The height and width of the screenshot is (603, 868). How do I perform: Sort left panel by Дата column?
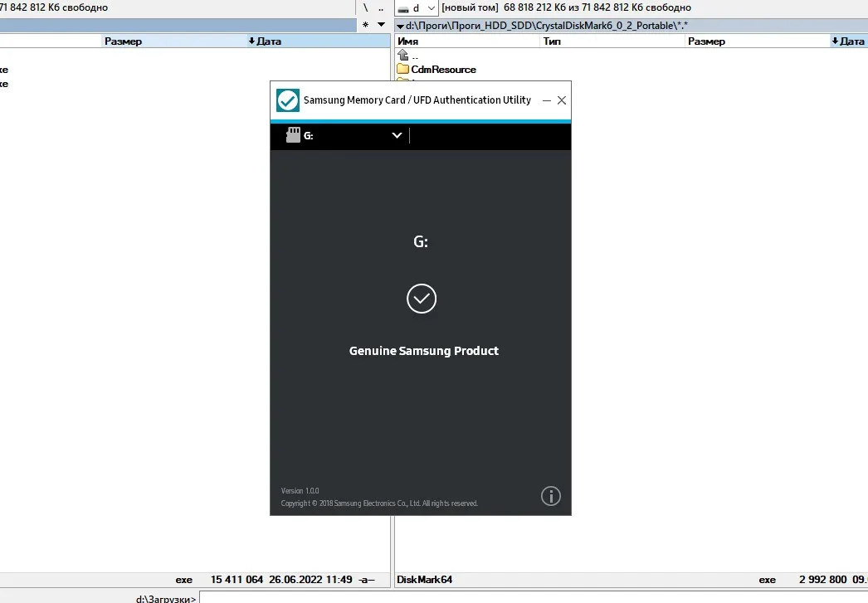click(x=319, y=41)
